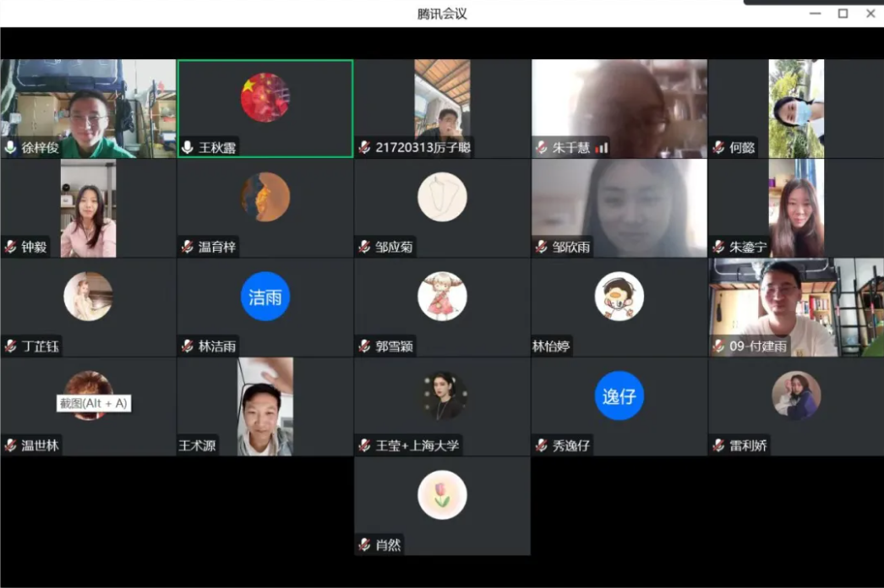Click the 林怡婷 name label
Viewport: 884px width, 588px height.
[x=551, y=346]
